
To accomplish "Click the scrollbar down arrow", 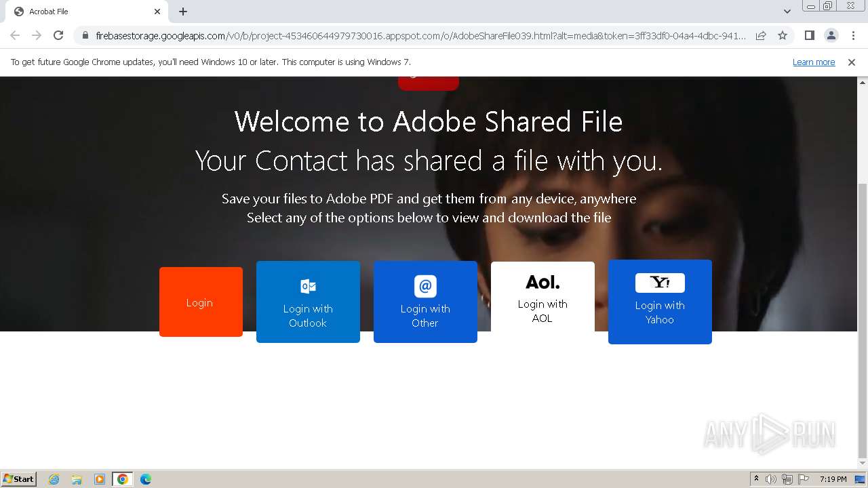I will click(863, 464).
